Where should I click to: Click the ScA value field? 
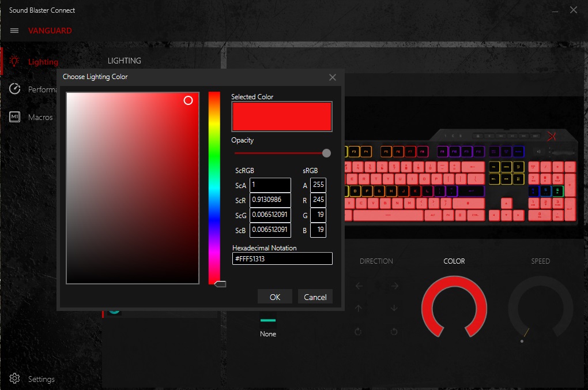tap(270, 185)
